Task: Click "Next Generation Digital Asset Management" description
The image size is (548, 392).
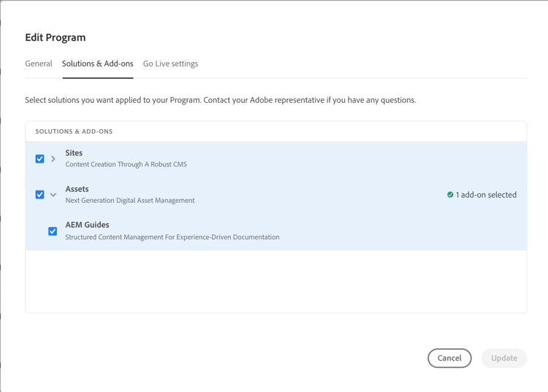Action: click(130, 200)
